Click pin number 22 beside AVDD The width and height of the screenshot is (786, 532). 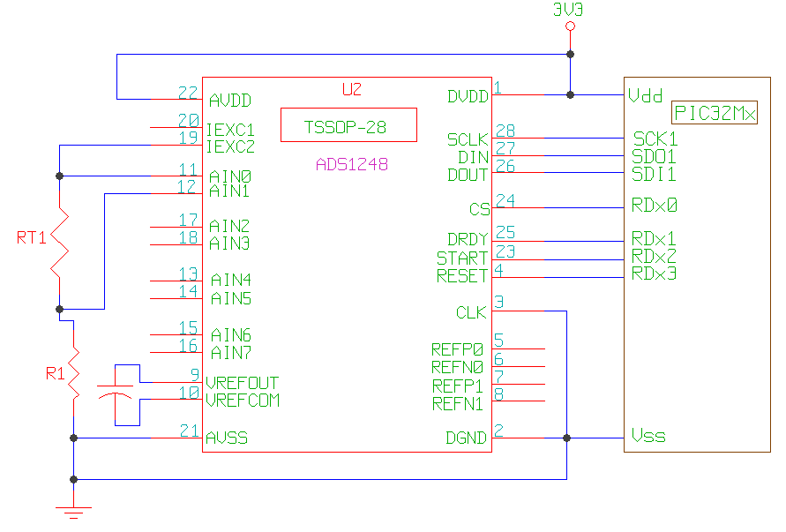(188, 93)
